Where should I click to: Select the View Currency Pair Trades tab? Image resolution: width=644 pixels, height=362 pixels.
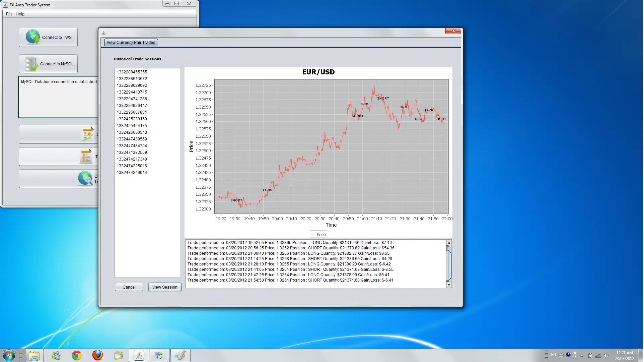tap(131, 42)
